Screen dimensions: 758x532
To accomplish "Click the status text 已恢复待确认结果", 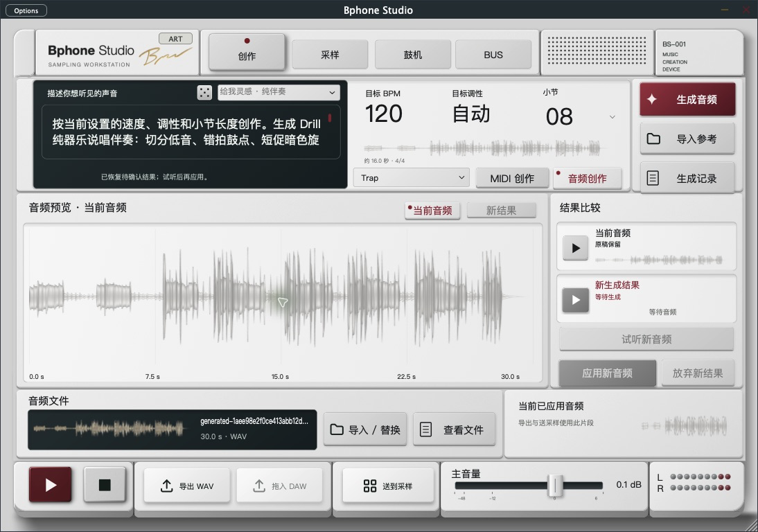I will point(155,177).
